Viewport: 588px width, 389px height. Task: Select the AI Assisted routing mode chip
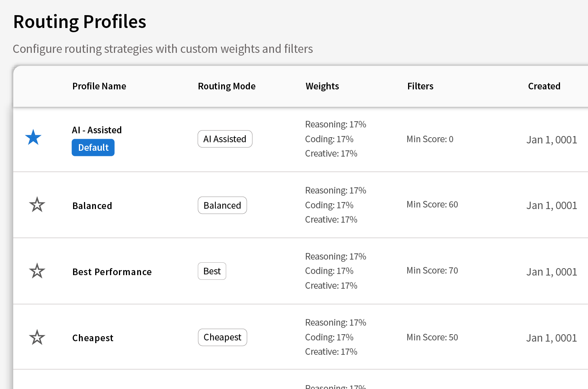tap(225, 139)
